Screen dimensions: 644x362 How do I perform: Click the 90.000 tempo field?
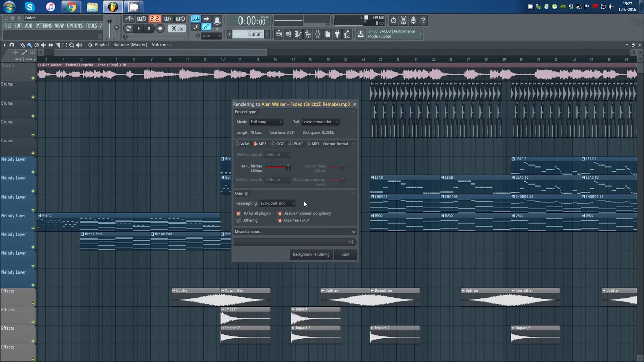point(177,29)
